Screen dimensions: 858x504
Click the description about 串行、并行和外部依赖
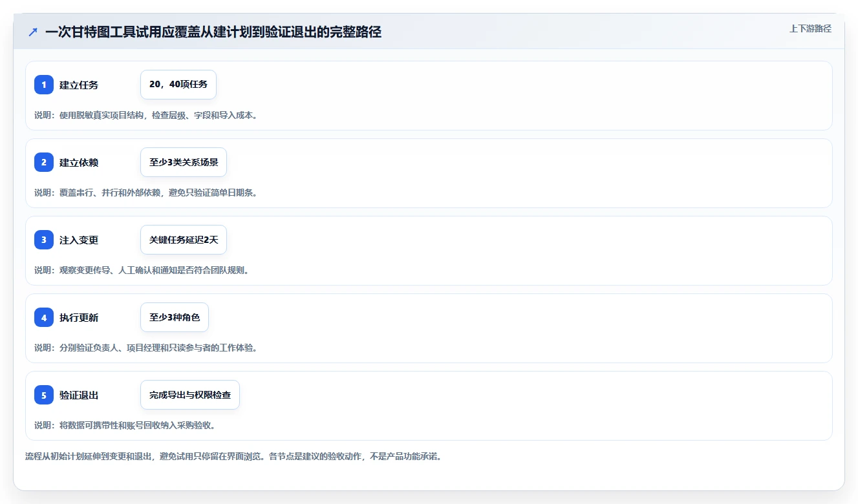click(146, 193)
